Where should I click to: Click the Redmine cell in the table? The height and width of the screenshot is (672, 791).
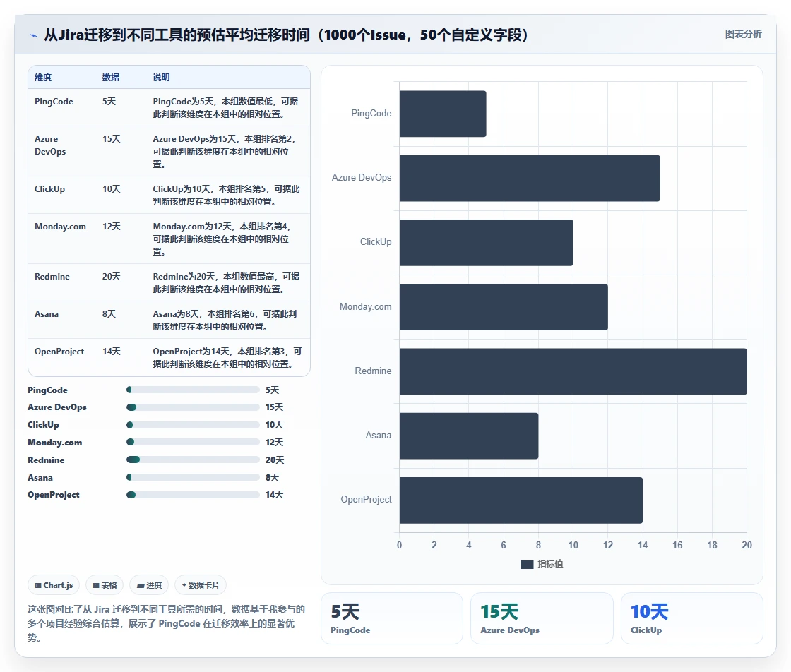[x=52, y=276]
